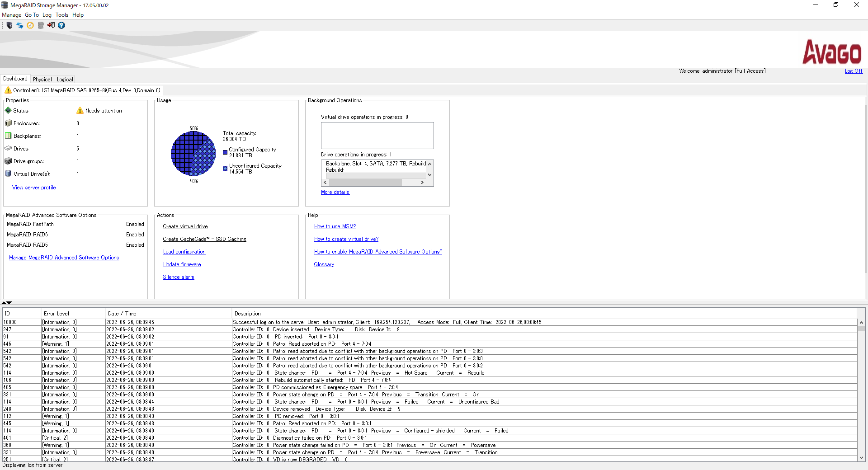Click the Backplanes icon in Properties
The height and width of the screenshot is (470, 868).
(x=8, y=136)
